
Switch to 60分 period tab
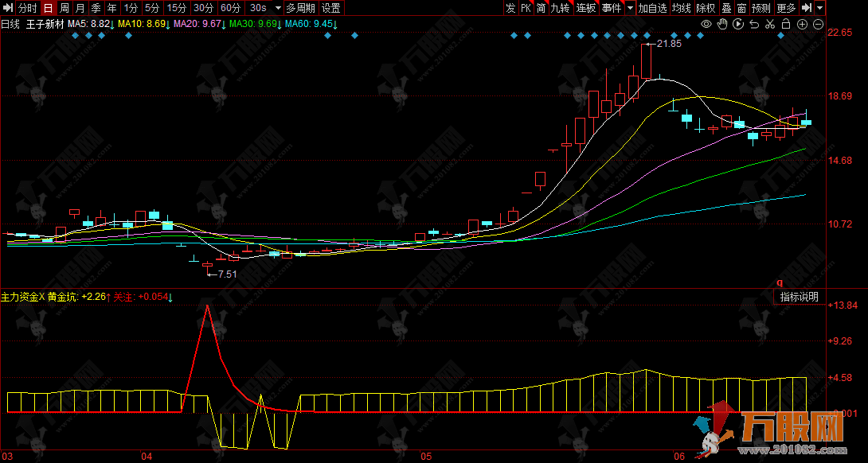[230, 8]
